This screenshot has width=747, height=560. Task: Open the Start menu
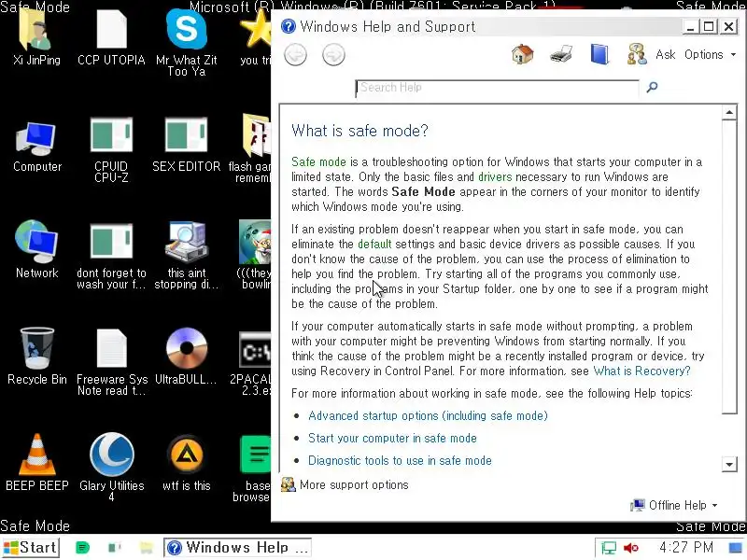pos(30,547)
